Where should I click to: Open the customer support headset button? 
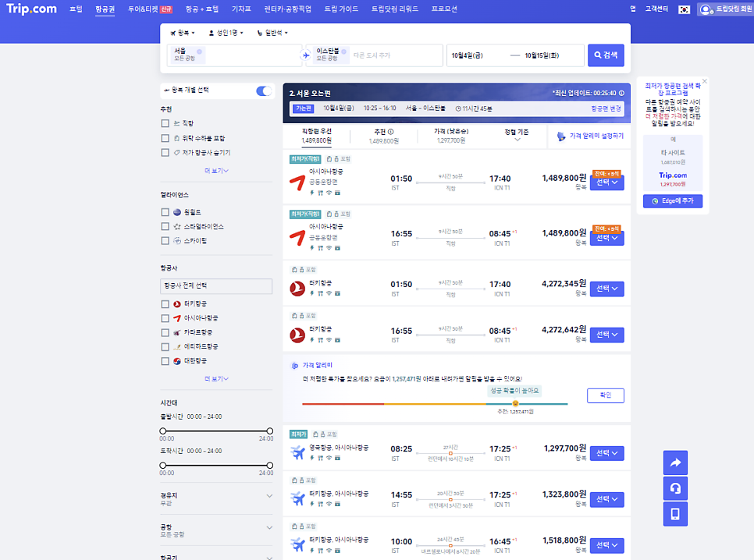pyautogui.click(x=675, y=488)
